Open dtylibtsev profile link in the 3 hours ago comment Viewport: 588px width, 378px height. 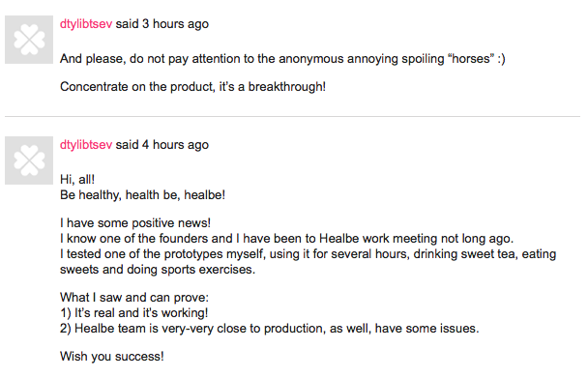(x=86, y=24)
